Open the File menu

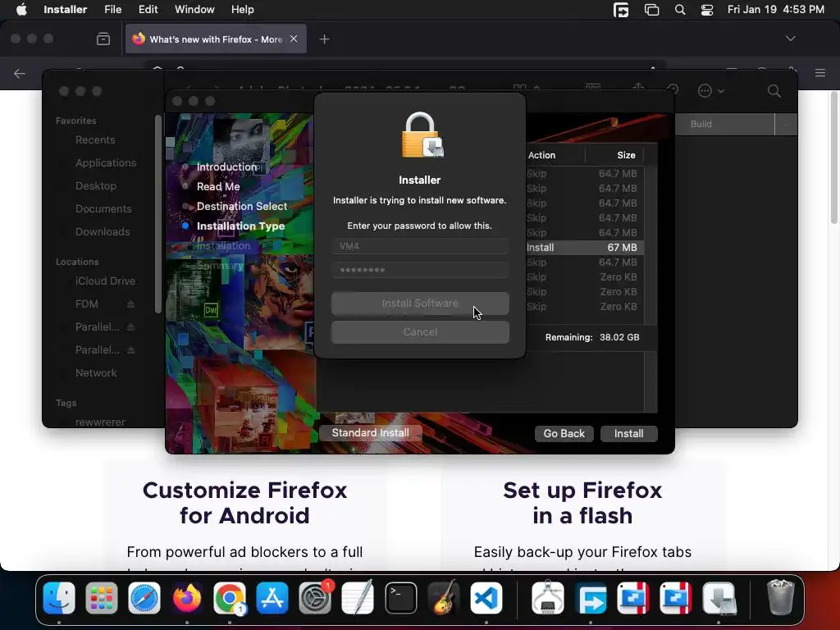pyautogui.click(x=112, y=10)
